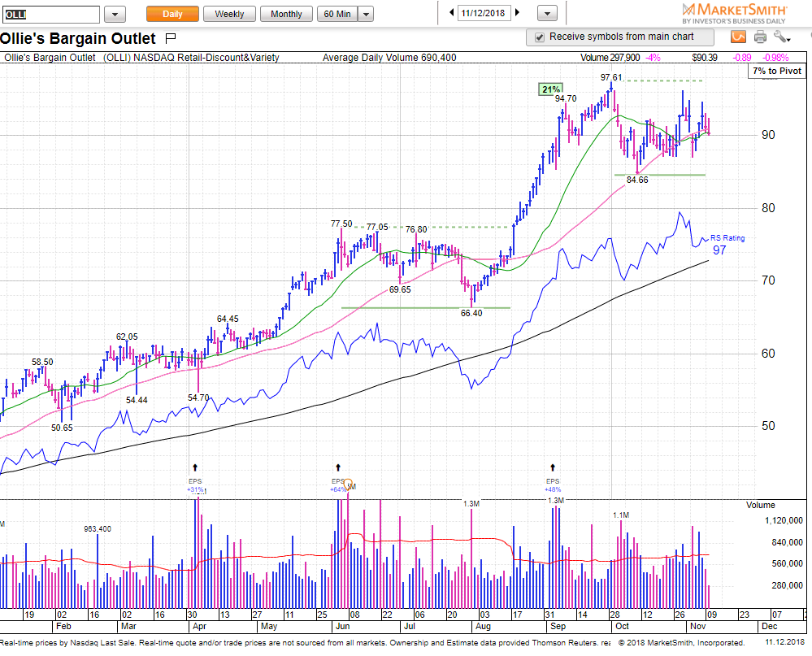
Task: Click the 66.40 price low label
Action: [471, 313]
